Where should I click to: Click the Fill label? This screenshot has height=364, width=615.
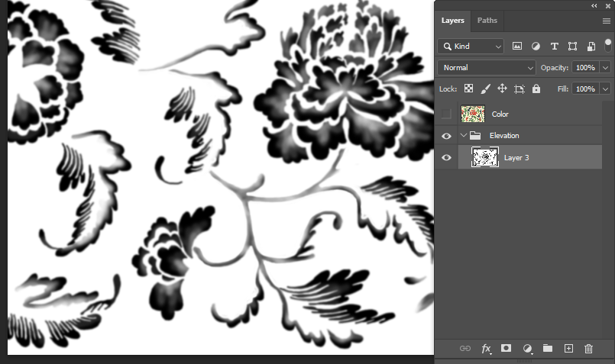[x=563, y=89]
